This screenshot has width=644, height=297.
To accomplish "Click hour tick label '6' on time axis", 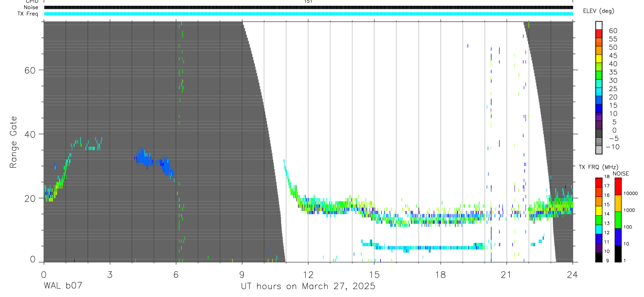I will 176,274.
